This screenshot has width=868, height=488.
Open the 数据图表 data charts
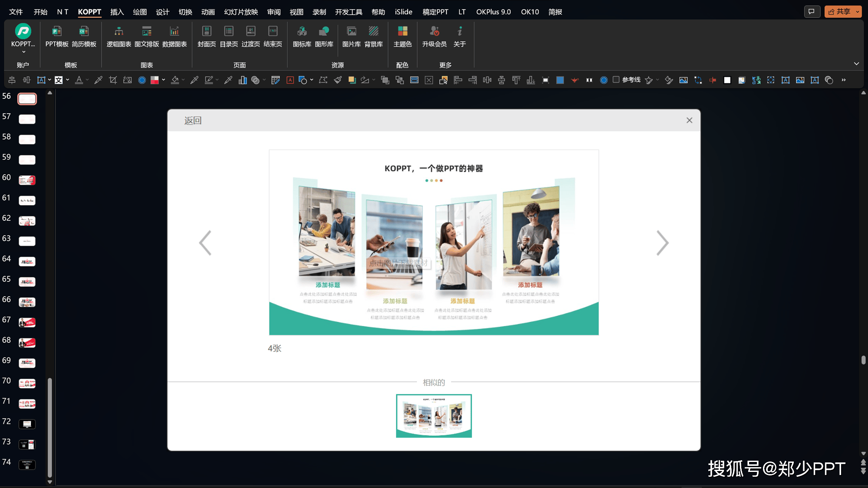(174, 36)
